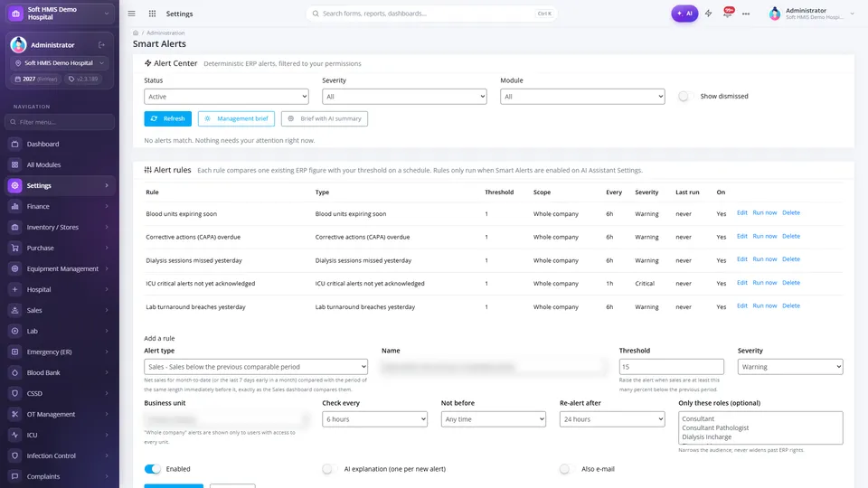
Task: Click the Inventory / Stores sidebar icon
Action: 15,227
